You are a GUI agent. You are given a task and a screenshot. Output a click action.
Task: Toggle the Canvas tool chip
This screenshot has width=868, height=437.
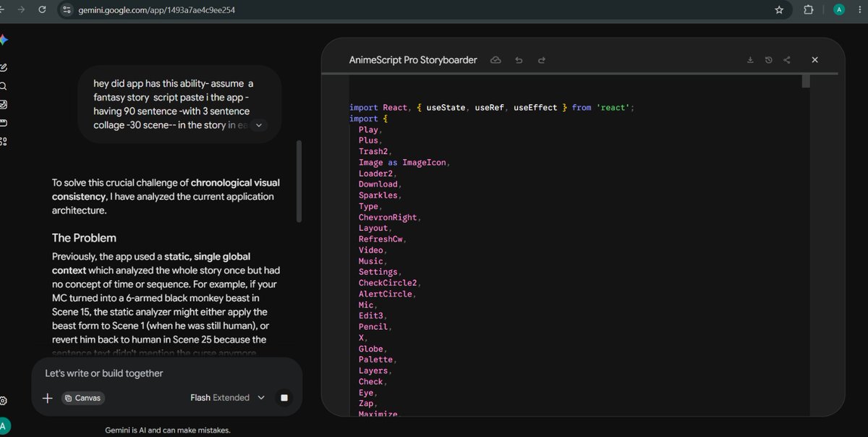click(82, 398)
